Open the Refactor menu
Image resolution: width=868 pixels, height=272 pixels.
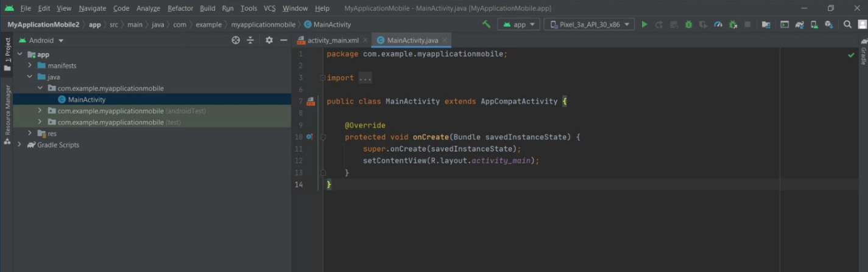point(180,9)
